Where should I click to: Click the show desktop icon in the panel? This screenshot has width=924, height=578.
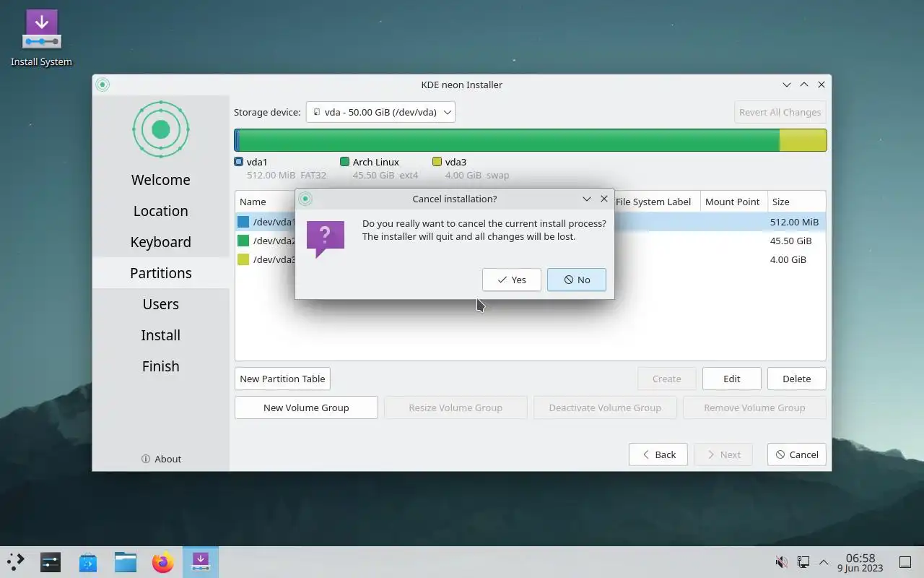click(x=905, y=562)
